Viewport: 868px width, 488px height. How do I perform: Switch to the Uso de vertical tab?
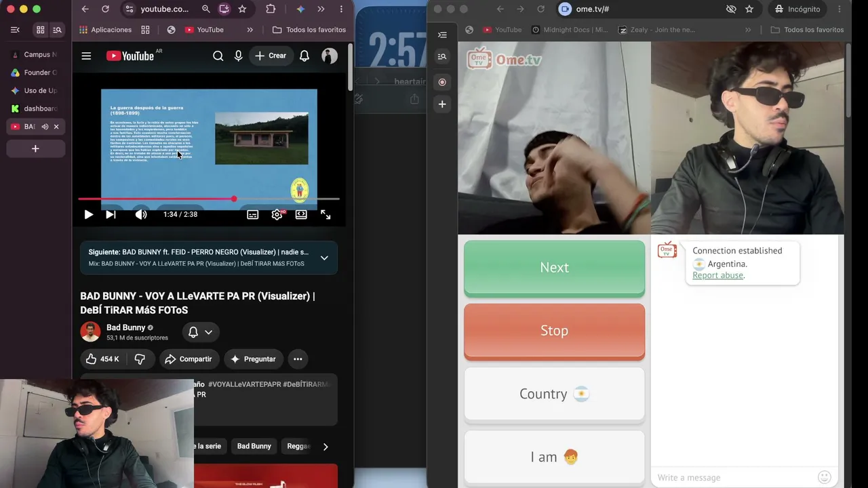tap(36, 91)
